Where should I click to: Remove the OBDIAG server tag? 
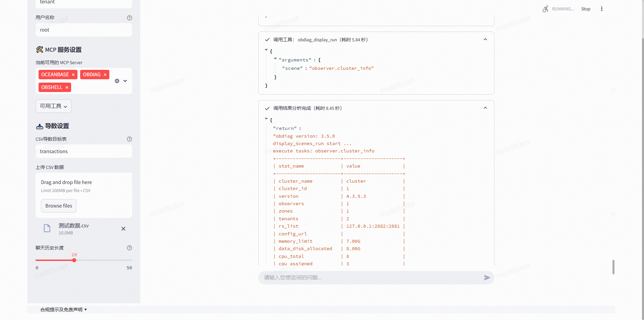[x=105, y=75]
